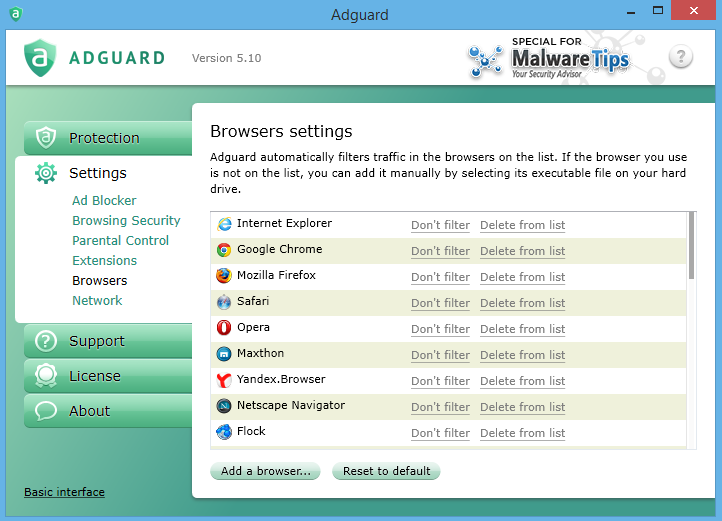Open the Protection section

(108, 138)
